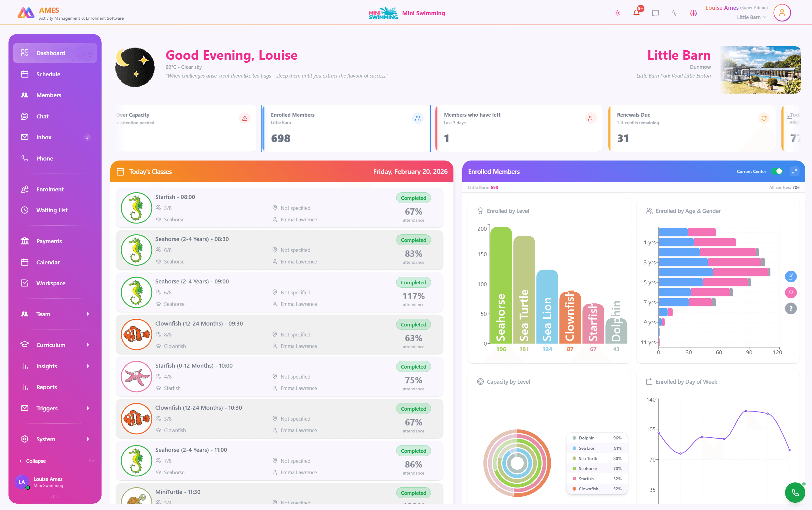Click the activity pulse icon in header
The width and height of the screenshot is (812, 510).
coord(674,13)
